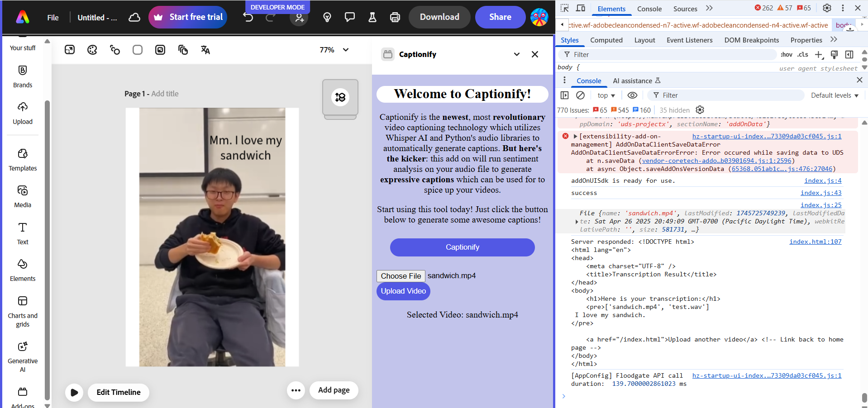Click the translate icon in canvas toolbar
The height and width of the screenshot is (408, 868).
tap(205, 50)
